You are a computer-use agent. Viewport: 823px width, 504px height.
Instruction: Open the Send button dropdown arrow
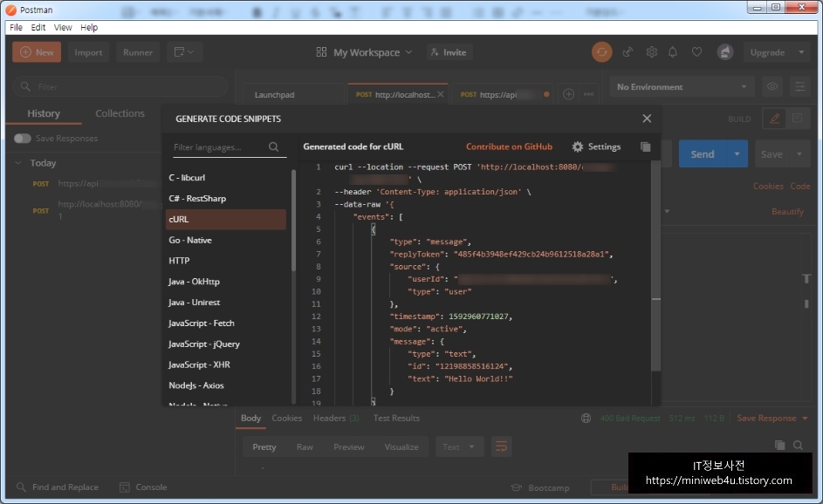737,153
